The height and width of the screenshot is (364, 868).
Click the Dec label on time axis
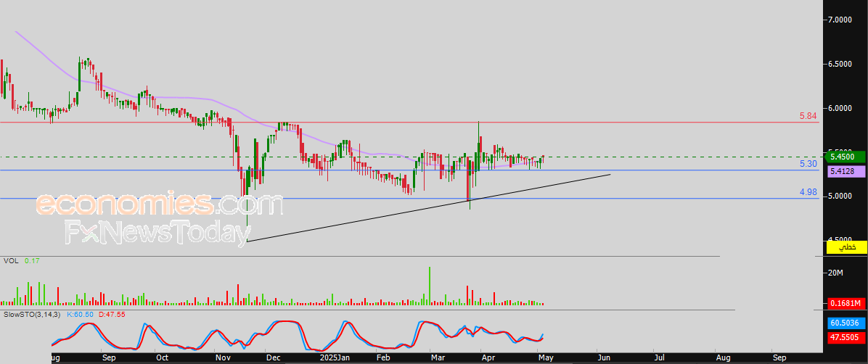pos(272,358)
